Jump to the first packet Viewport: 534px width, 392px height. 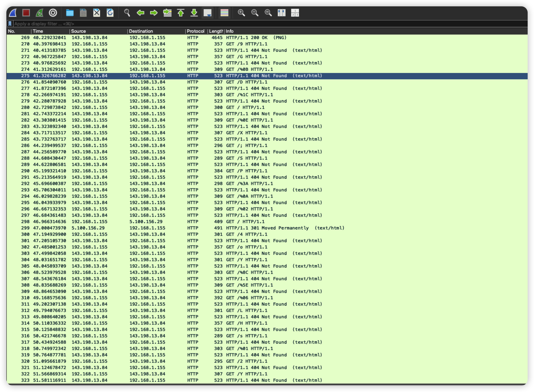(181, 13)
